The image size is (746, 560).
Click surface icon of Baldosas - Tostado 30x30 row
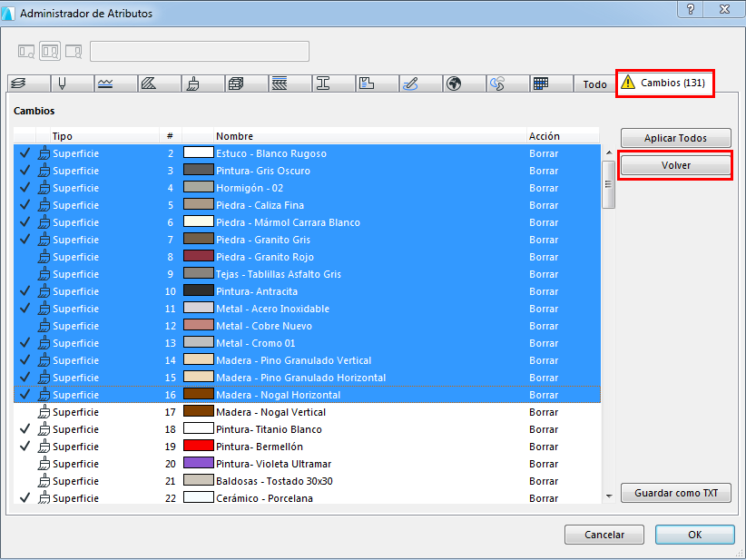[x=44, y=481]
